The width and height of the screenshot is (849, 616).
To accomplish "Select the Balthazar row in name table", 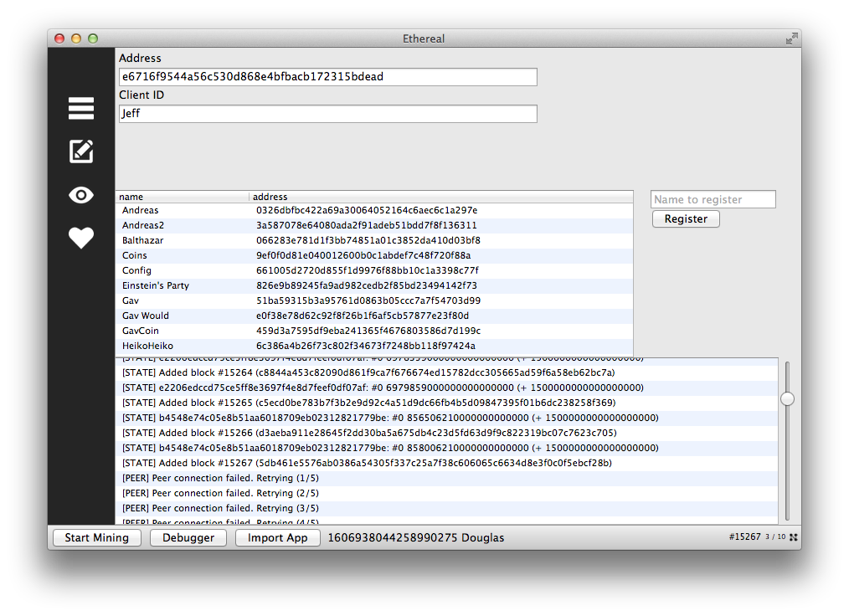I will point(143,240).
